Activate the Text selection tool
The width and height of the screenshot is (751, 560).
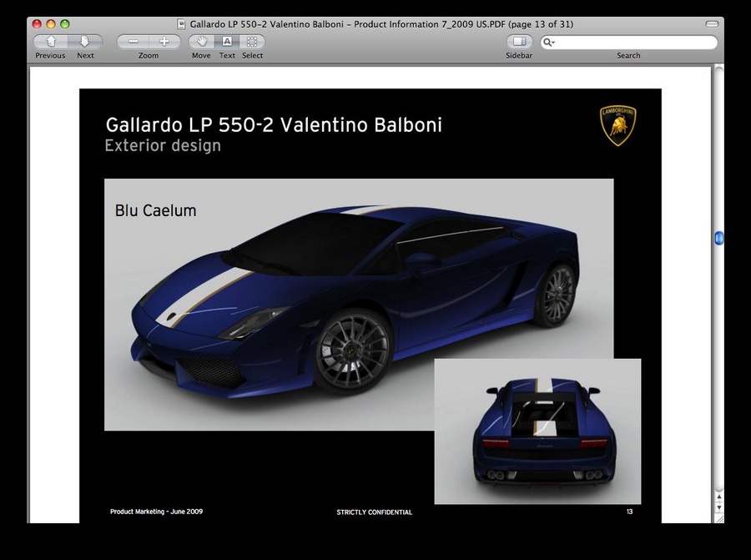tap(227, 41)
